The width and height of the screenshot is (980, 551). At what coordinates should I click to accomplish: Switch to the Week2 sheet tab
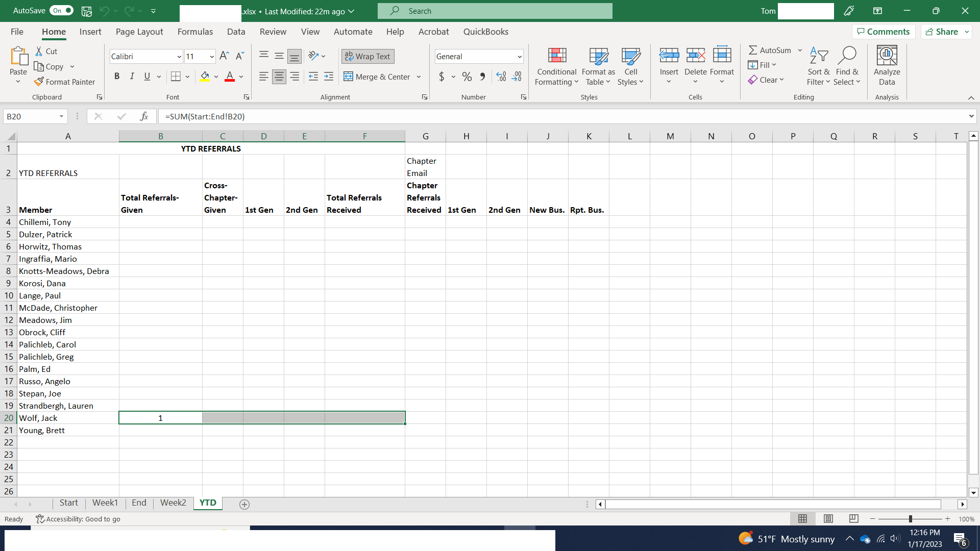tap(173, 503)
